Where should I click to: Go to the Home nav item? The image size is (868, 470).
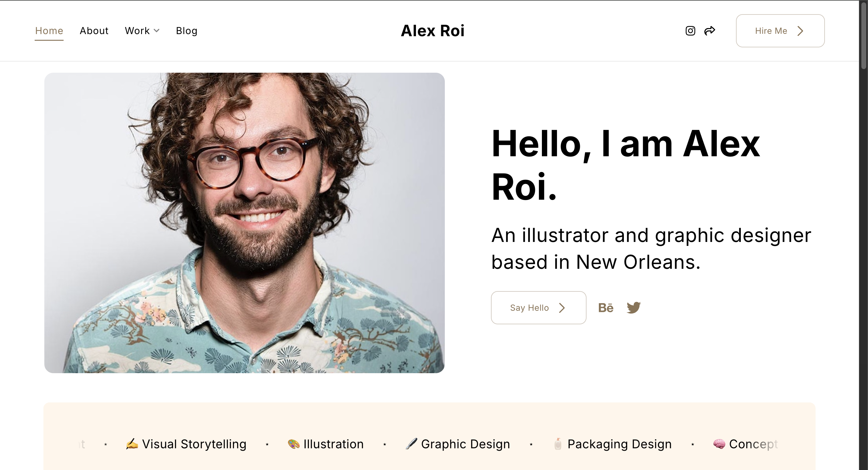coord(49,31)
